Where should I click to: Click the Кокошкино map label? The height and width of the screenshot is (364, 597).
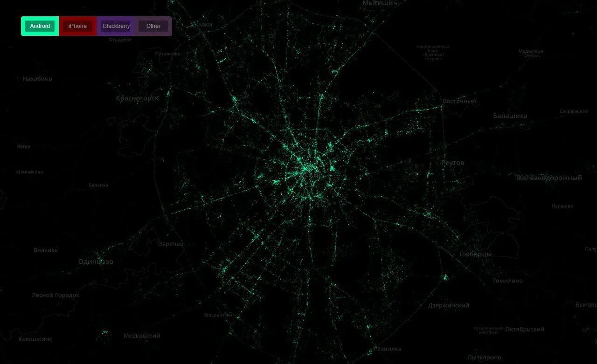click(x=35, y=339)
